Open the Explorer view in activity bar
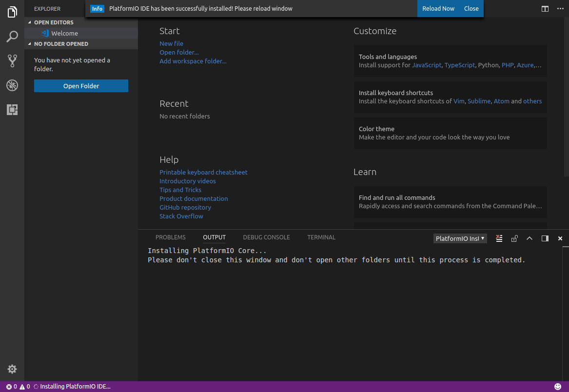The image size is (569, 392). click(x=12, y=12)
